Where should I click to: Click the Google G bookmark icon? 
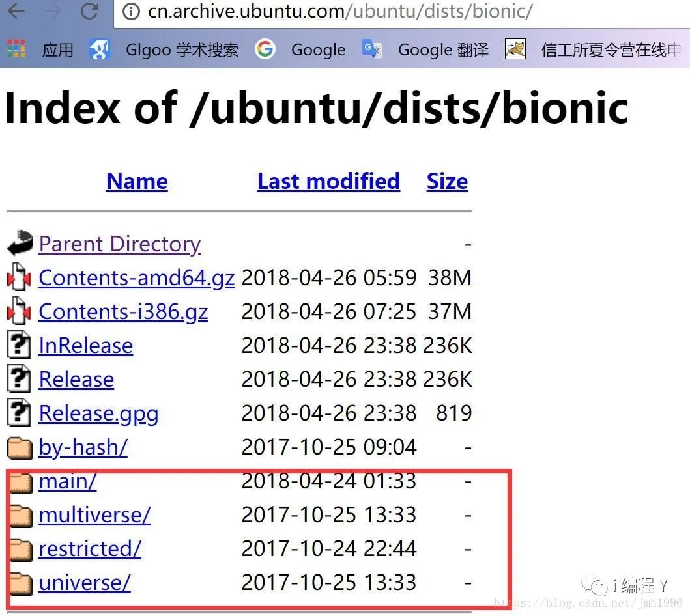pos(265,49)
